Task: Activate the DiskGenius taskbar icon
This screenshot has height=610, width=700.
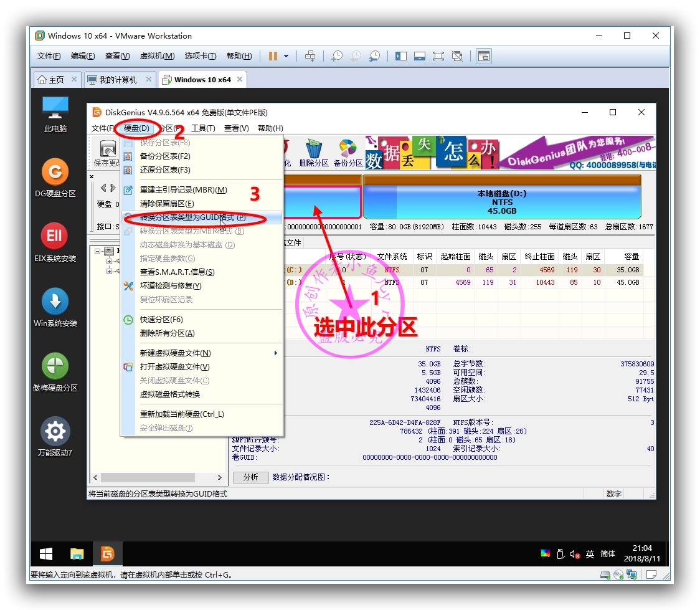Action: coord(106,553)
